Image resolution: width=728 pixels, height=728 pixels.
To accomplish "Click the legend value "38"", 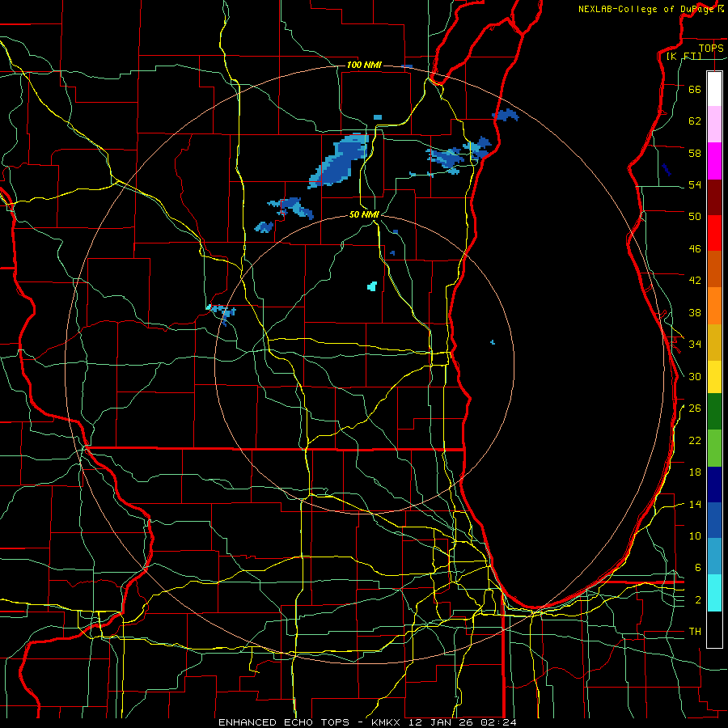I will (695, 312).
